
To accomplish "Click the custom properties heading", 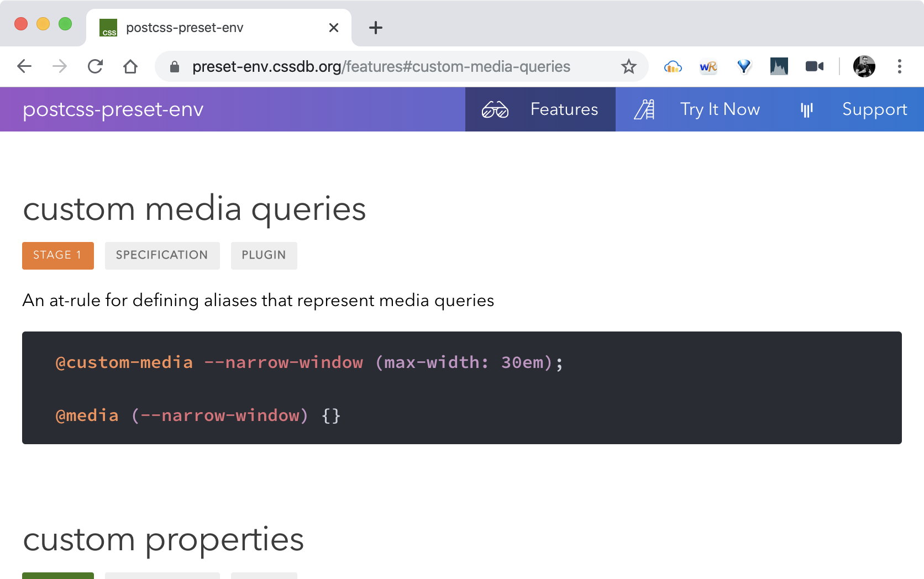I will [x=164, y=540].
